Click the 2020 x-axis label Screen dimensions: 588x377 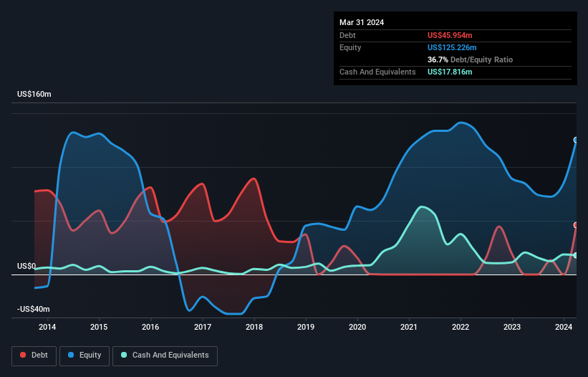click(x=357, y=327)
